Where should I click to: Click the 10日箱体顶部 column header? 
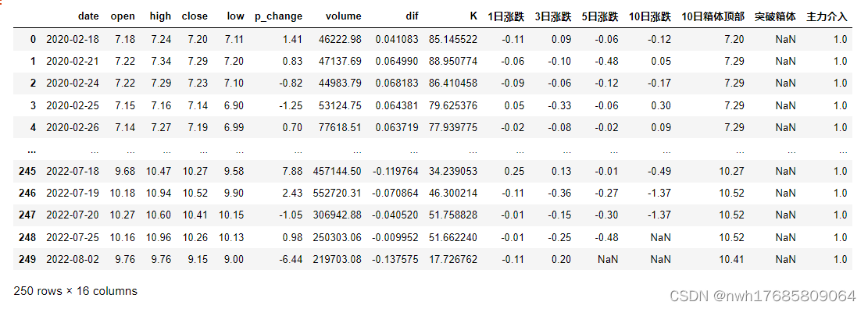coord(713,16)
